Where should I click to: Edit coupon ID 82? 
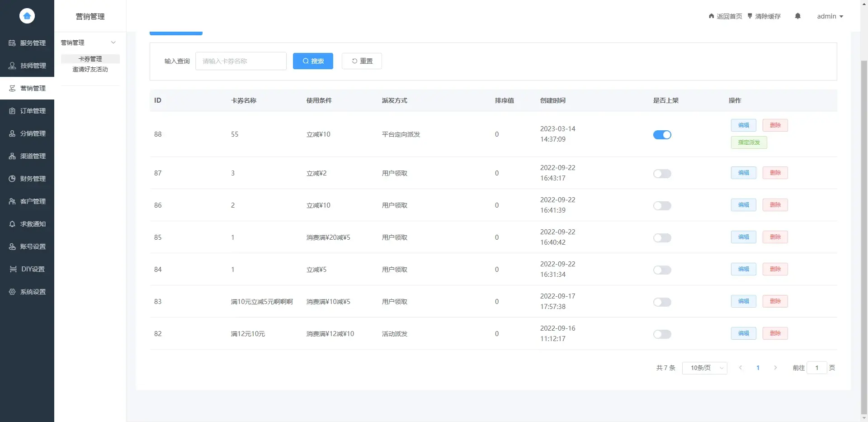pos(744,333)
